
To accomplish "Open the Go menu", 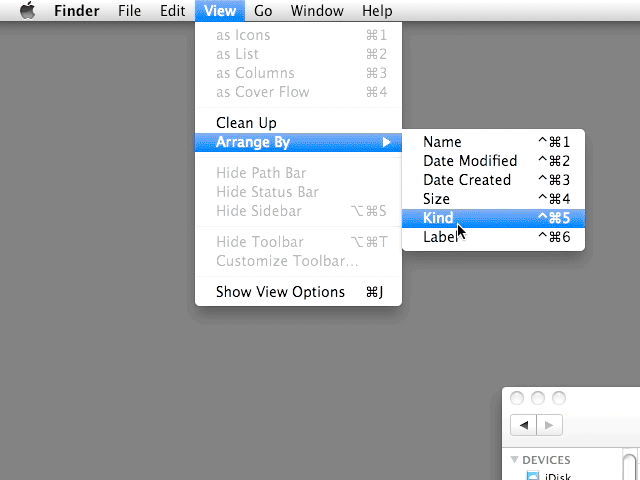I will tap(263, 11).
